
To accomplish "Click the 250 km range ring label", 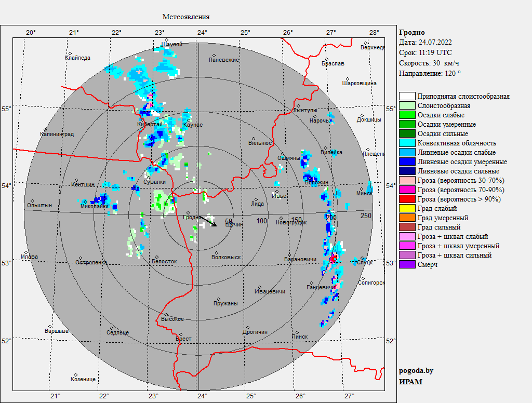I will pyautogui.click(x=366, y=216).
